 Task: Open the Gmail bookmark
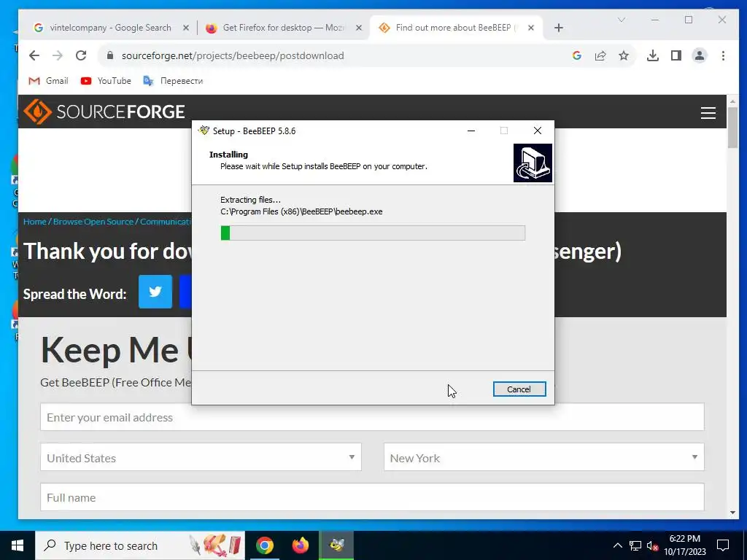[48, 81]
